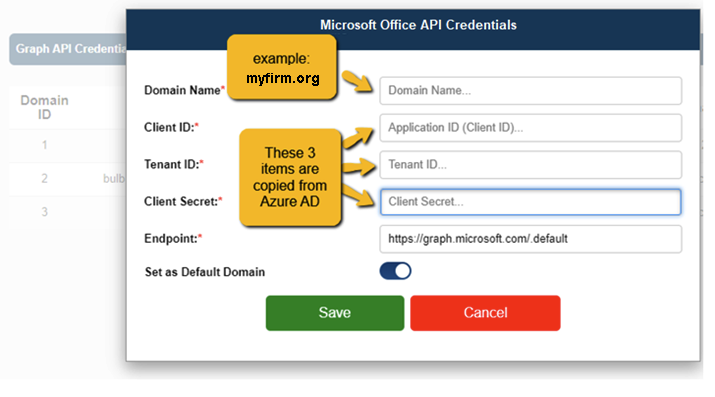Click the Client Secret: label

pos(183,201)
